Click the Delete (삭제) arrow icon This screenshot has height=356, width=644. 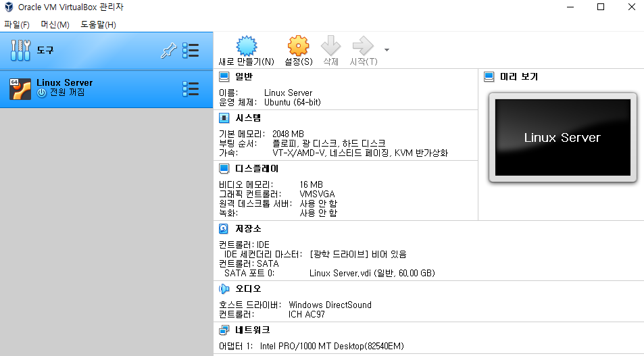coord(330,45)
